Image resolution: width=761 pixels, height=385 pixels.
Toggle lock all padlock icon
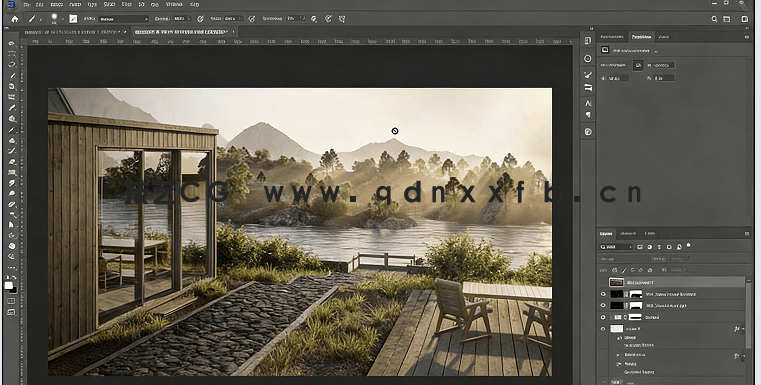coord(650,270)
